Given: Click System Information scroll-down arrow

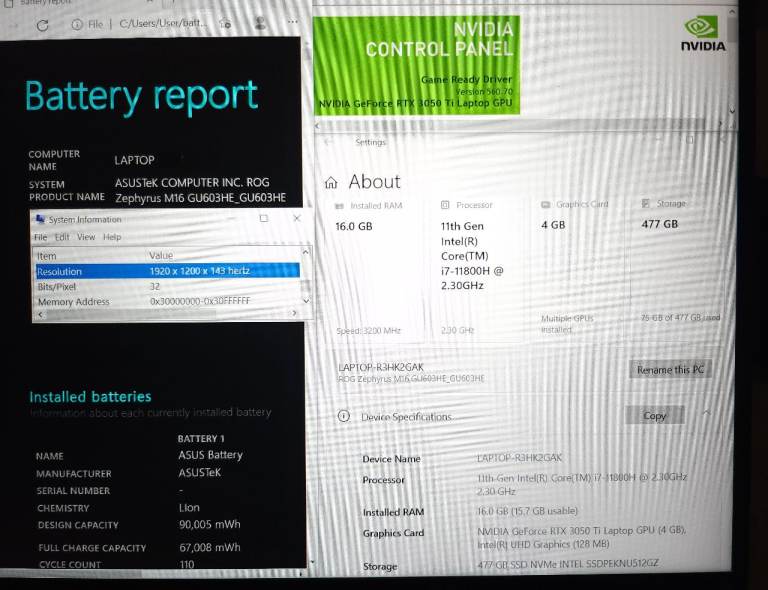Looking at the screenshot, I should click(306, 301).
